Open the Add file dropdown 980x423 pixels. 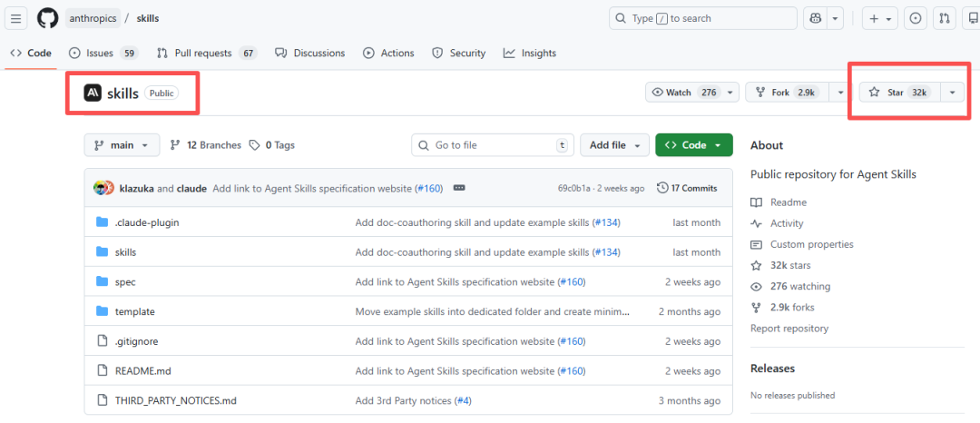tap(614, 145)
